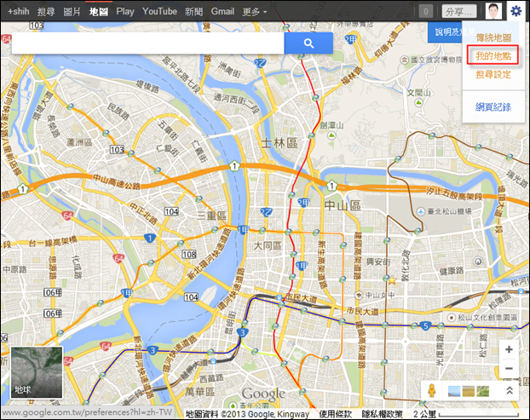Viewport: 530px width, 420px height.
Task: Click the 文間山 mountain marker icon
Action: pyautogui.click(x=418, y=102)
